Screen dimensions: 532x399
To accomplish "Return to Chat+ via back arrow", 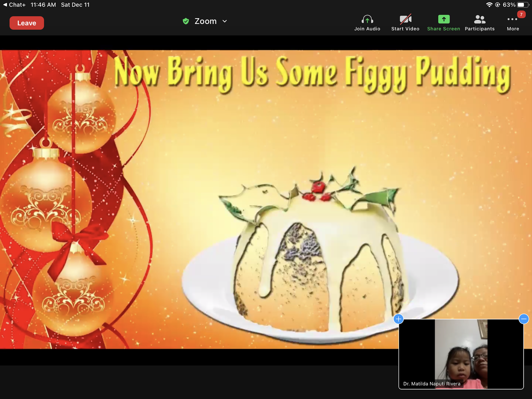I will click(x=5, y=5).
